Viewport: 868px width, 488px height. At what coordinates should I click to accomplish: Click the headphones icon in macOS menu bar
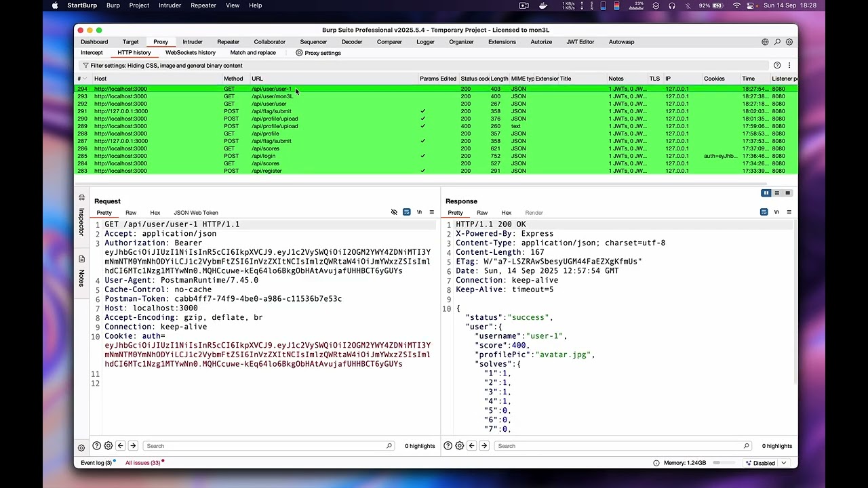coord(672,5)
